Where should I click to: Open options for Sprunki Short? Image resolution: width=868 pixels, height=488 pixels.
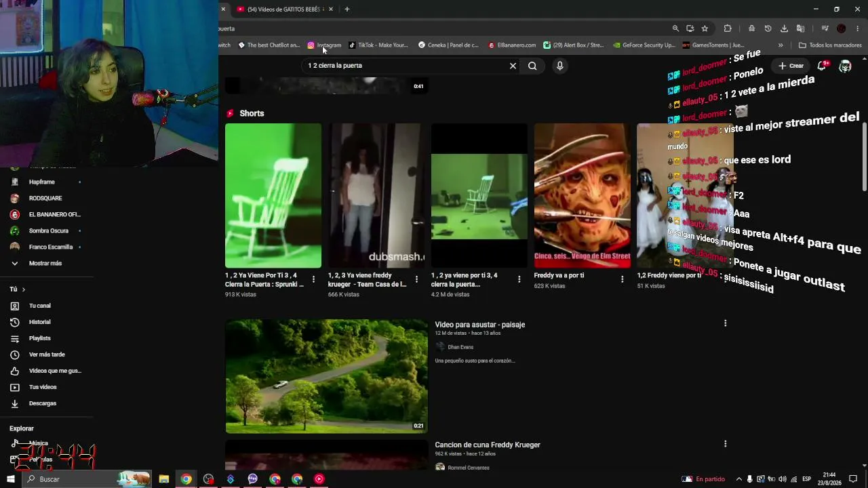pyautogui.click(x=313, y=279)
